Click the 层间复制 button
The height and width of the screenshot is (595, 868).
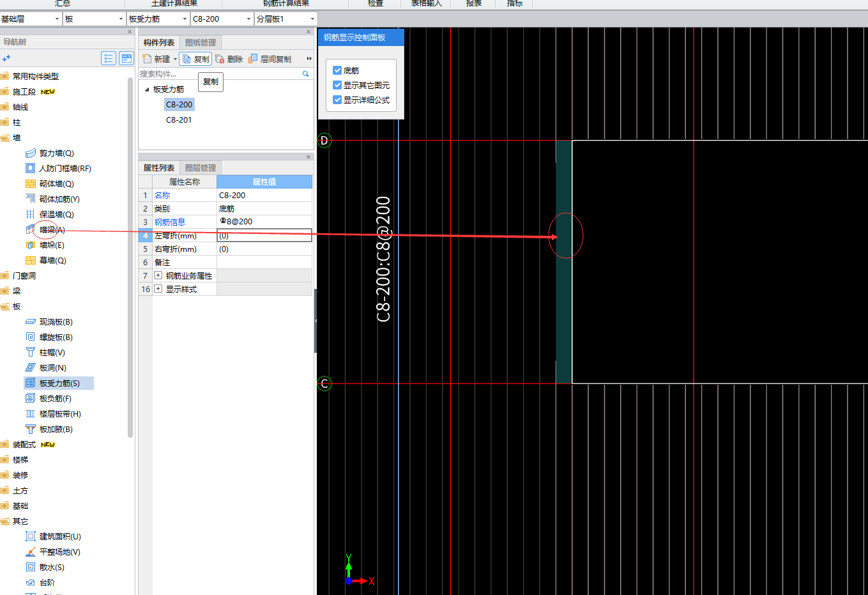click(x=270, y=59)
